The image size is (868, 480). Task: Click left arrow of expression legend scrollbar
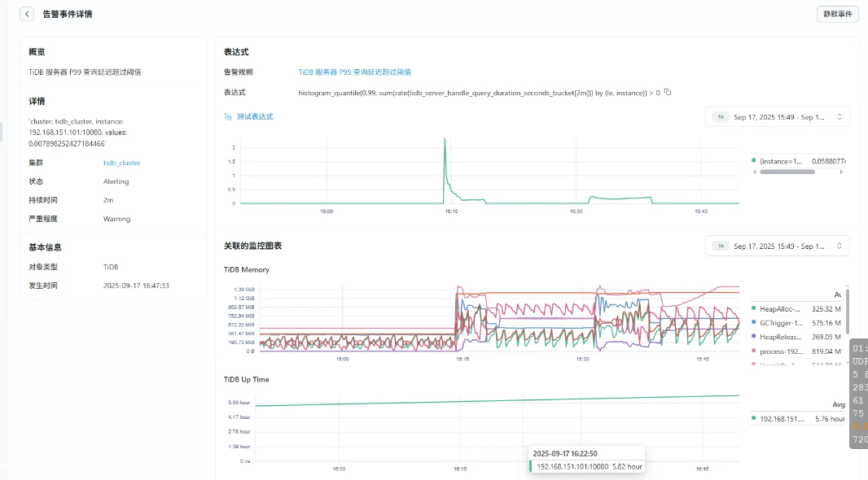click(754, 172)
